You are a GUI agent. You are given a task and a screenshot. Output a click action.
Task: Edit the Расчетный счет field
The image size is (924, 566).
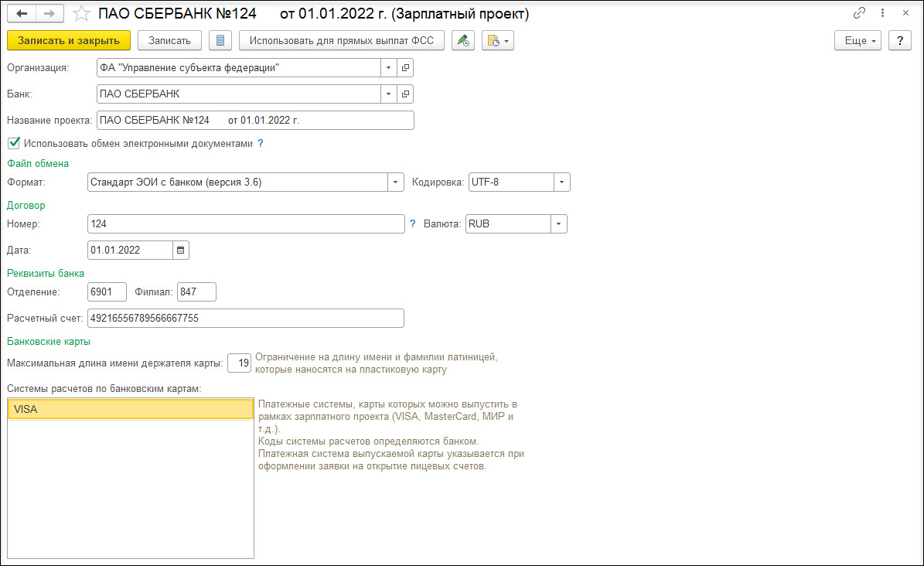pyautogui.click(x=246, y=319)
